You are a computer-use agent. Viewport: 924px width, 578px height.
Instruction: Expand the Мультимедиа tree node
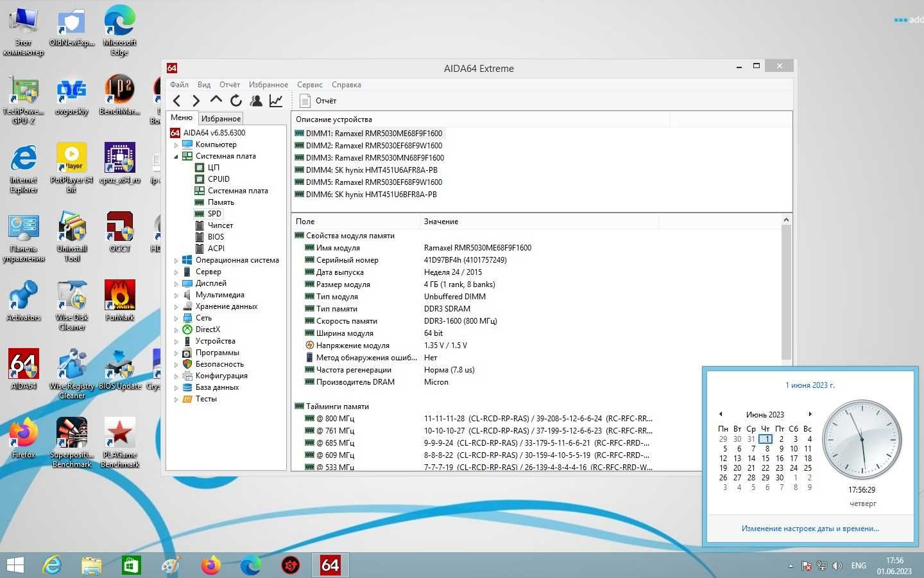coord(176,295)
